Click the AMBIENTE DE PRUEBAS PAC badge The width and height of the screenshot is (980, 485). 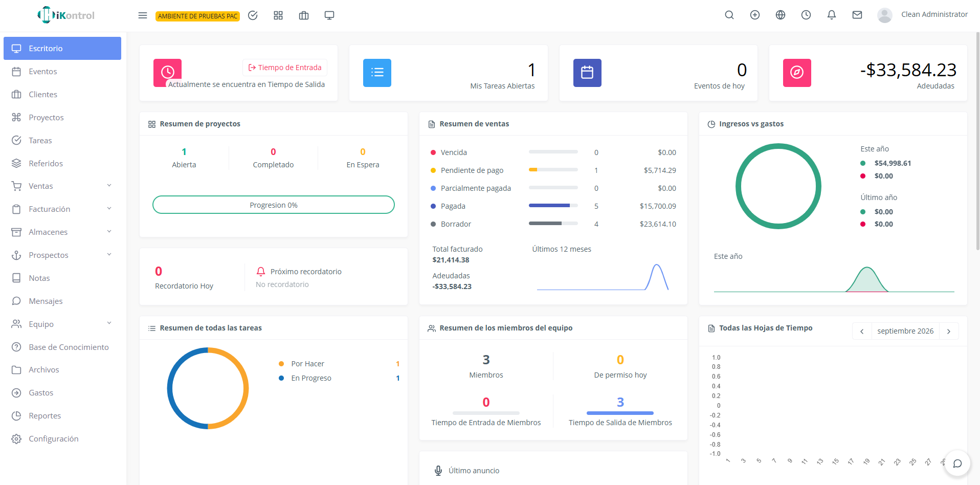[197, 16]
